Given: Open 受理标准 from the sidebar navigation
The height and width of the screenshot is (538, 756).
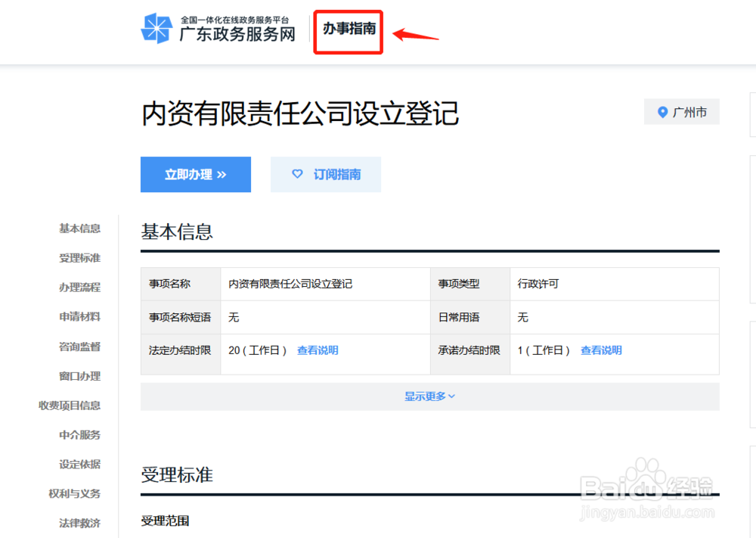Looking at the screenshot, I should (x=79, y=258).
